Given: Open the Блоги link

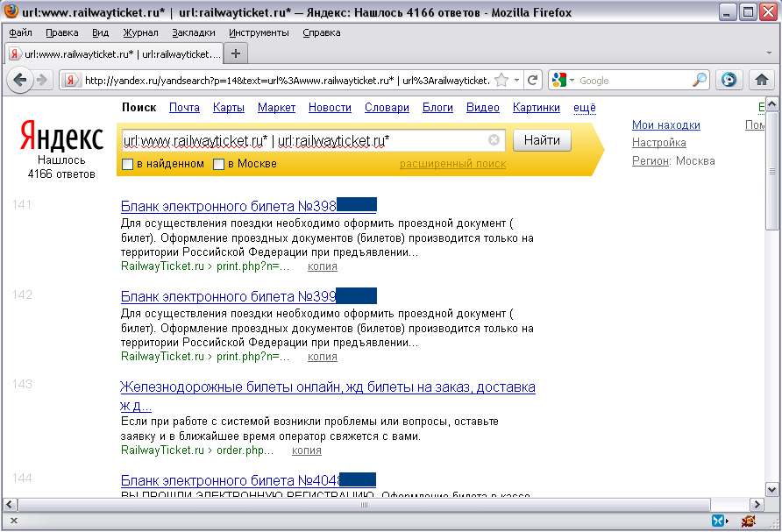Looking at the screenshot, I should [x=437, y=108].
